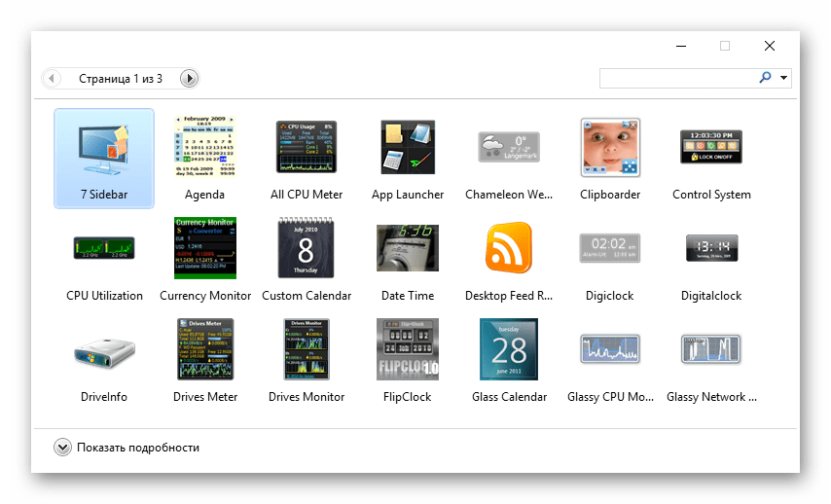Expand Показать подробности details panel
Screen dimensions: 831x504
tap(63, 448)
